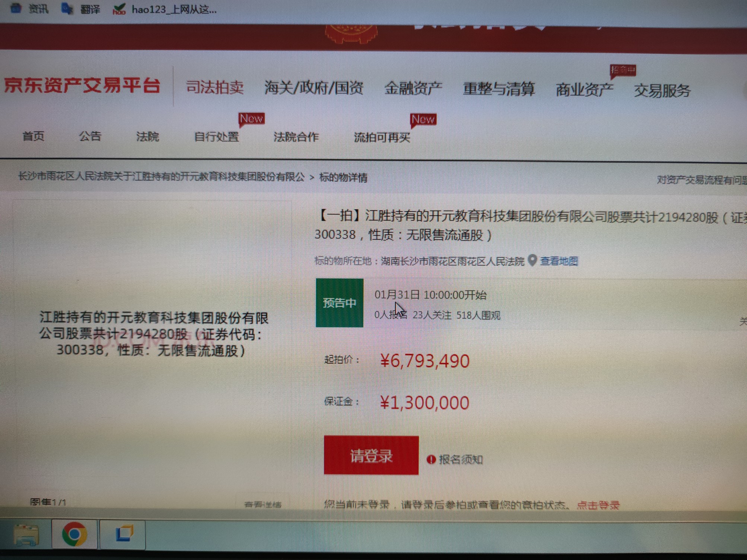Click the 查看地图 link
Image resolution: width=747 pixels, height=560 pixels.
click(559, 261)
